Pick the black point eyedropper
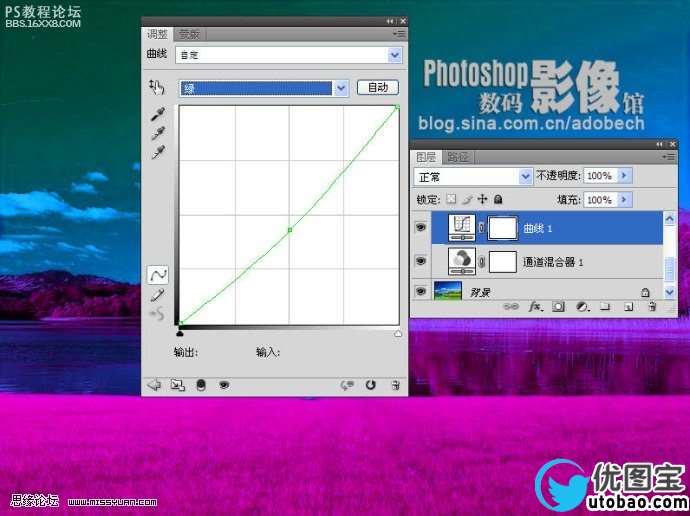Viewport: 690px width, 516px height. click(x=158, y=114)
